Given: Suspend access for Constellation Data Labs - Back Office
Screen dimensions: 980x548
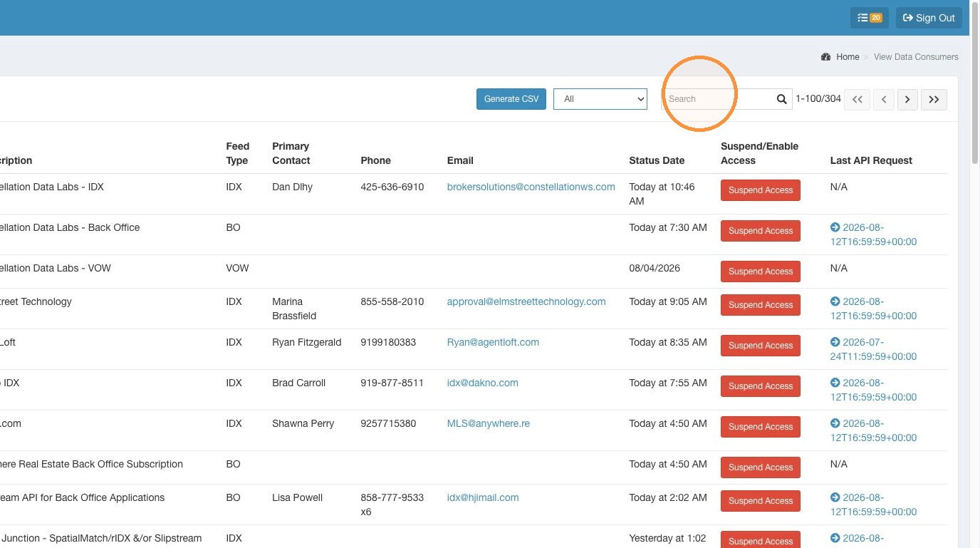Looking at the screenshot, I should tap(761, 231).
